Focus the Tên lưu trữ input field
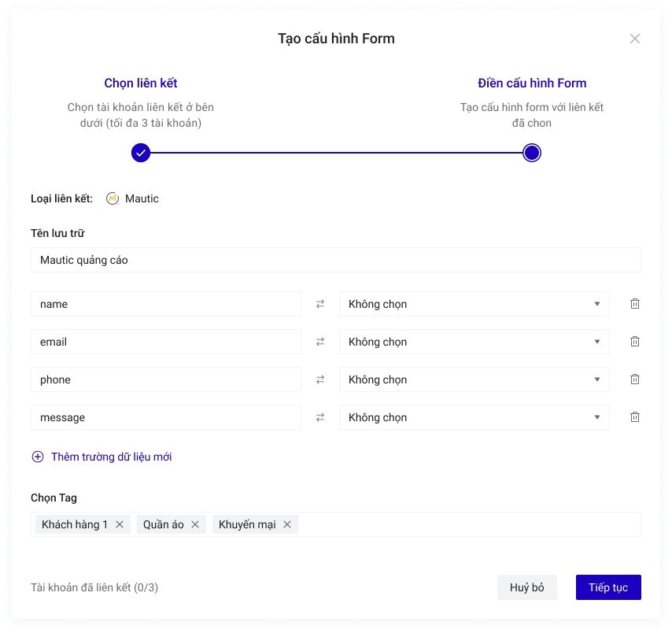Viewport: 672px width, 633px height. [x=335, y=260]
